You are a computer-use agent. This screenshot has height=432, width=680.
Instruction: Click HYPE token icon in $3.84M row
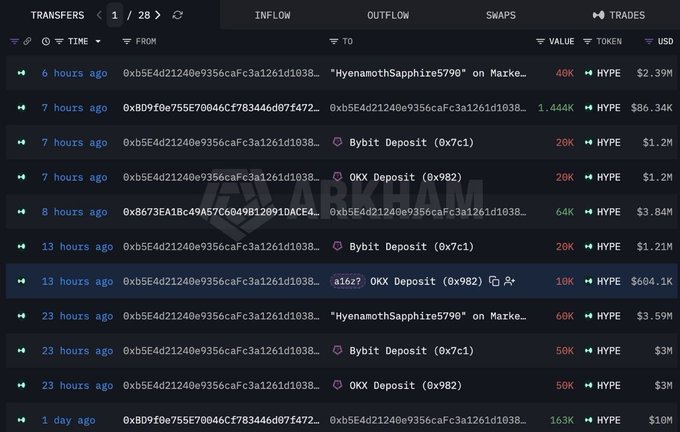pyautogui.click(x=588, y=212)
